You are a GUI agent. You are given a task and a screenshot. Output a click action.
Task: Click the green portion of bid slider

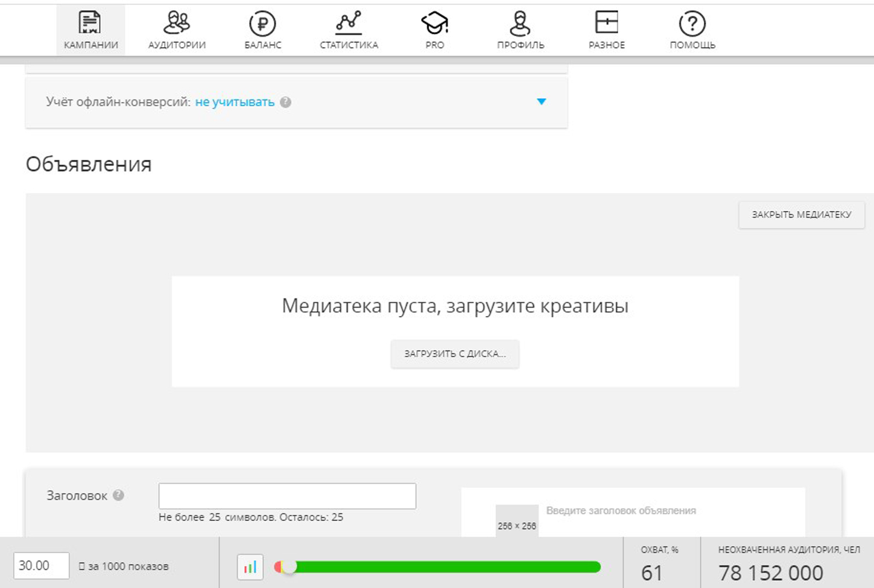click(446, 567)
